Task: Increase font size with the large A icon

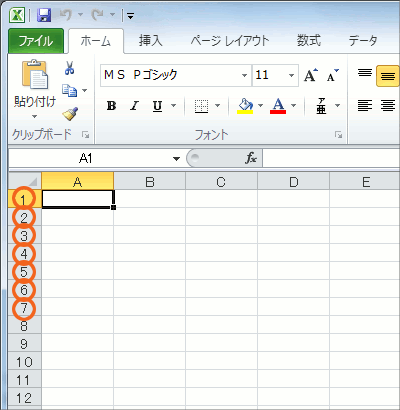Action: pos(311,75)
